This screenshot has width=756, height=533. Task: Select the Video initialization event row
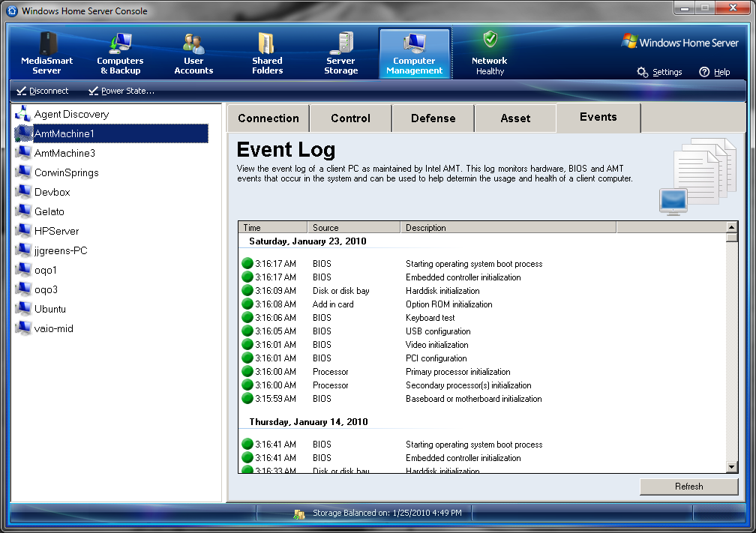[x=482, y=345]
